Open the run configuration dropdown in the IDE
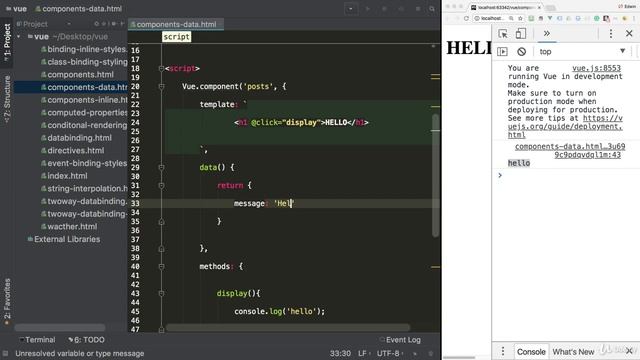Viewport: 640px width, 360px height. click(x=351, y=9)
